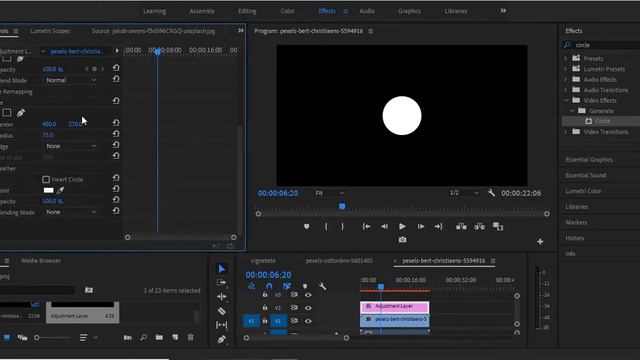Open Lumetri Color panel
Image resolution: width=640 pixels, height=360 pixels.
[583, 191]
